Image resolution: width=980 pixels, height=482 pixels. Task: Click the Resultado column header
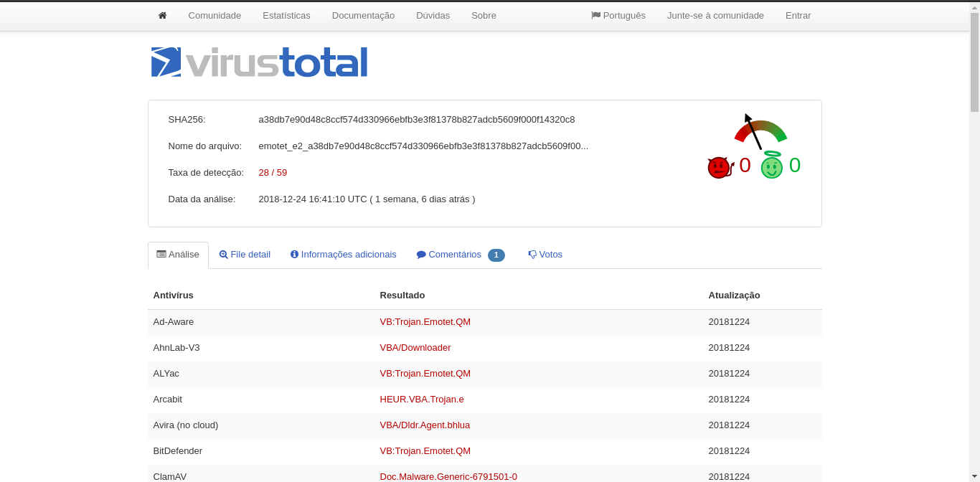coord(402,296)
